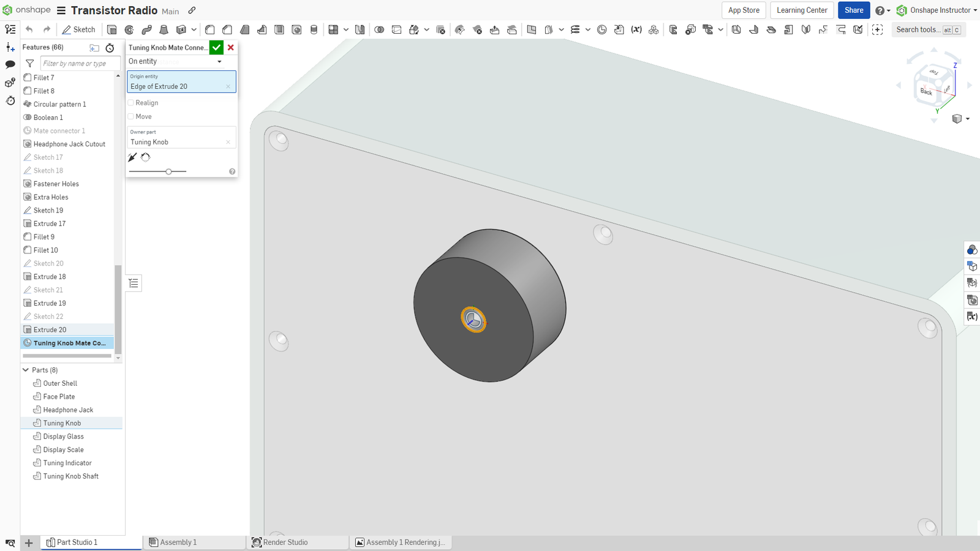The width and height of the screenshot is (980, 551).
Task: Click the rollback timer icon in Features
Action: point(110,48)
